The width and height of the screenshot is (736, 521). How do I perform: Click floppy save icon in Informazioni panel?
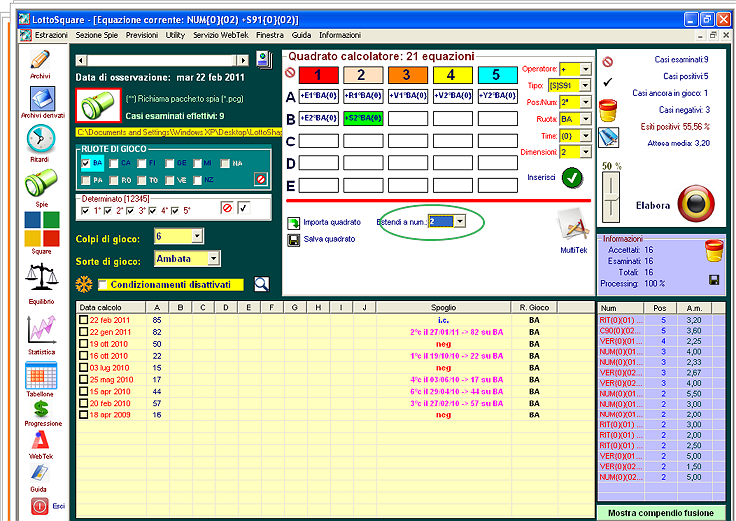714,280
